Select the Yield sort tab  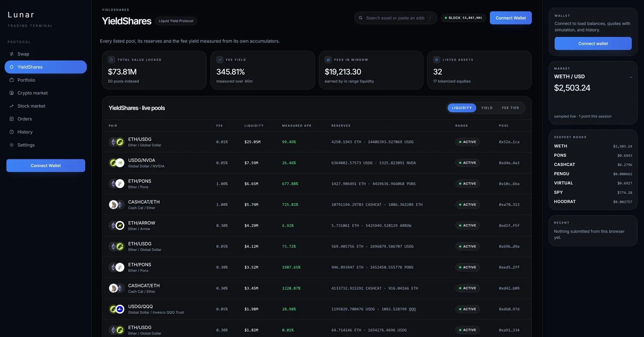(487, 108)
